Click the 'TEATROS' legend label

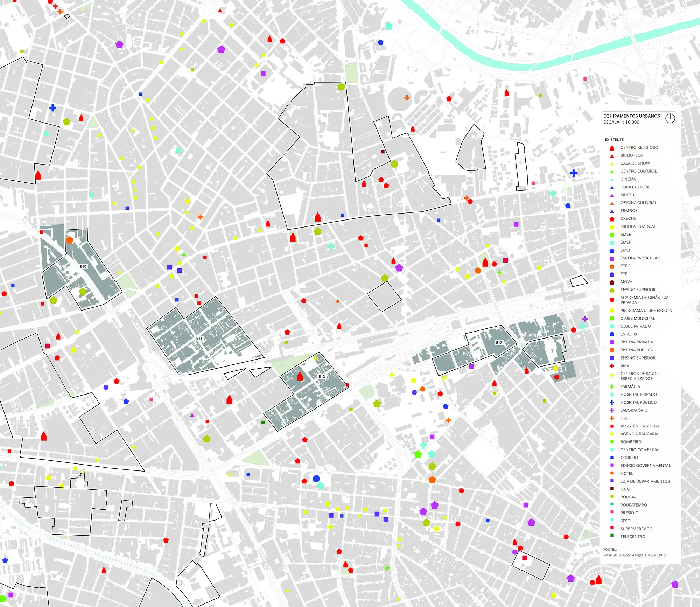tap(629, 211)
